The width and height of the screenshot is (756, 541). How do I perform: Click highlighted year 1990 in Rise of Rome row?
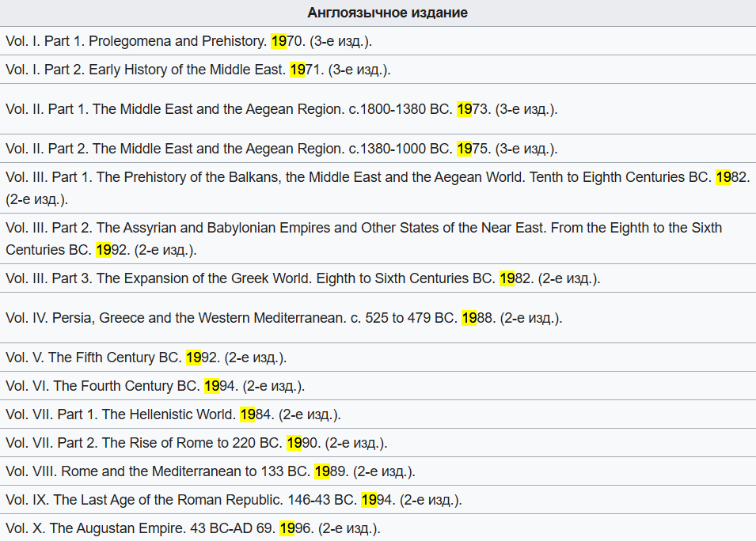(x=302, y=443)
